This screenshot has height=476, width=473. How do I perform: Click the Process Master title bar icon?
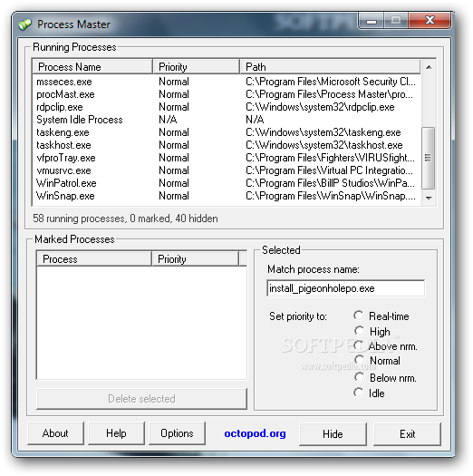click(24, 24)
